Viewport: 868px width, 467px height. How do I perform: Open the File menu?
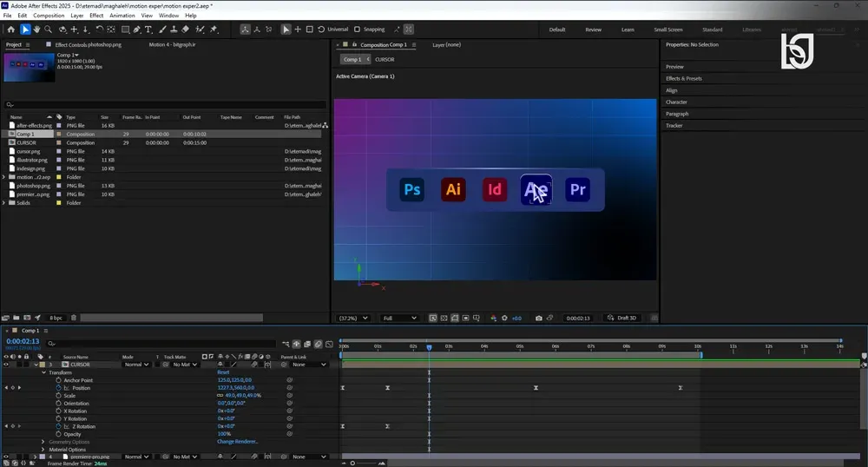click(x=7, y=16)
